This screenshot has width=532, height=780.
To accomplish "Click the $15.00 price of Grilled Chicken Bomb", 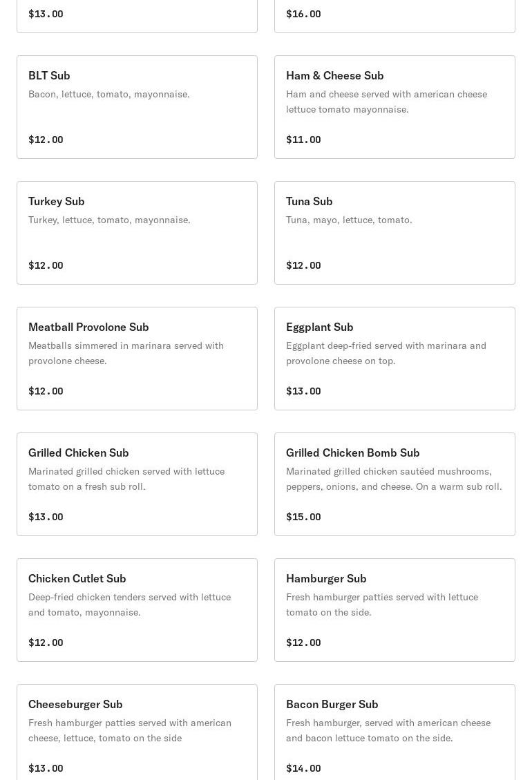I will pos(303,517).
